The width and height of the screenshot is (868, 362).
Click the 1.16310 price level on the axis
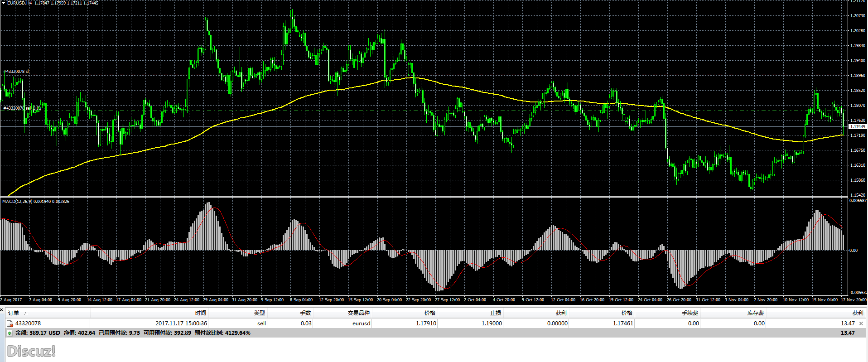click(858, 165)
